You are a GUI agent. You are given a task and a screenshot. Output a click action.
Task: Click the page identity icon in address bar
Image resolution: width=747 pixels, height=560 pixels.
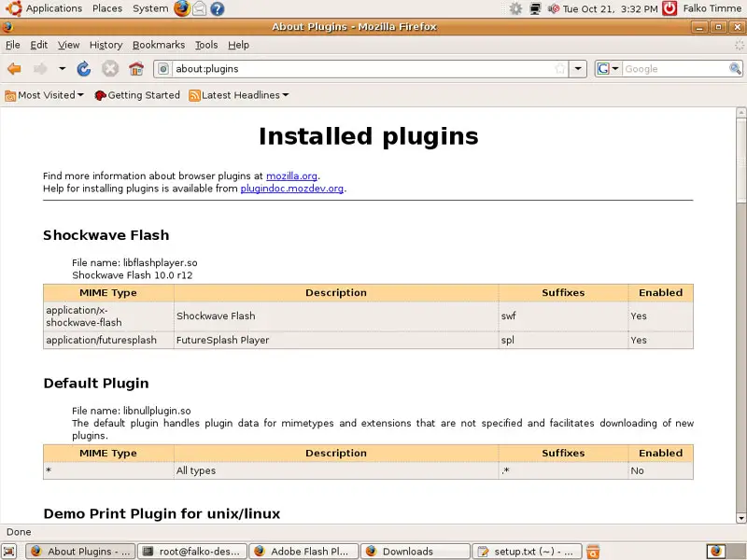click(x=162, y=69)
